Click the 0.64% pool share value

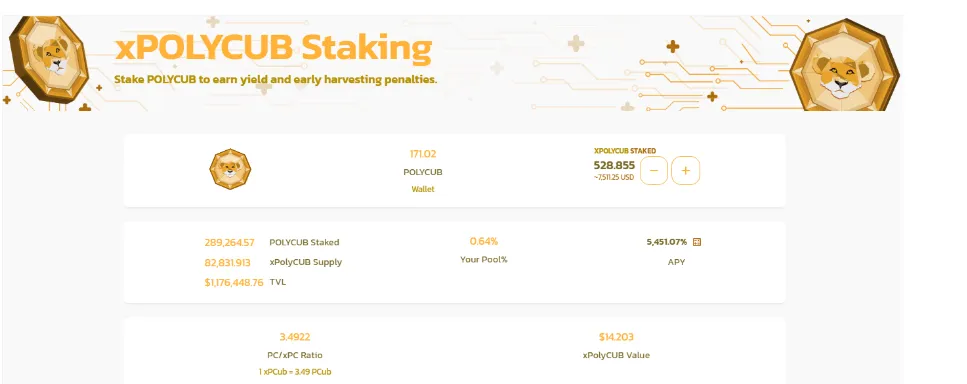(484, 241)
